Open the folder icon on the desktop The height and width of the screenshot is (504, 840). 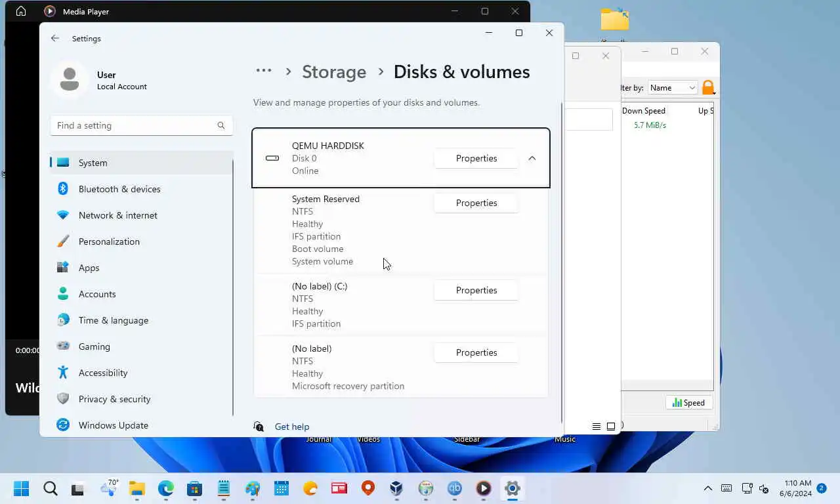tap(615, 20)
